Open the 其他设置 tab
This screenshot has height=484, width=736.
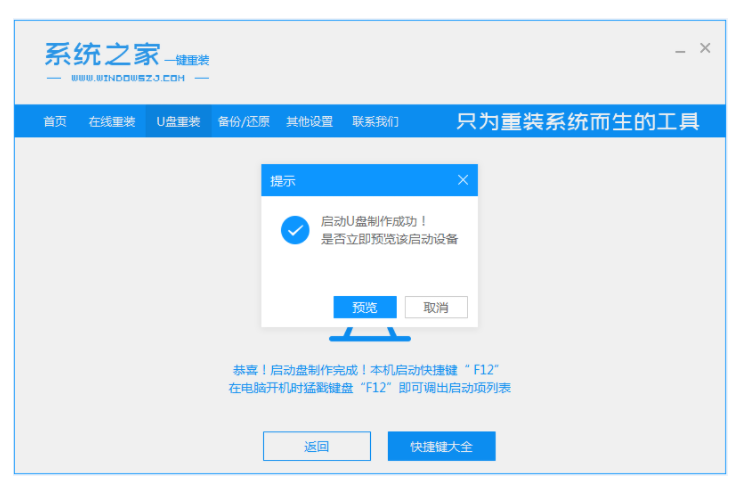(x=309, y=122)
